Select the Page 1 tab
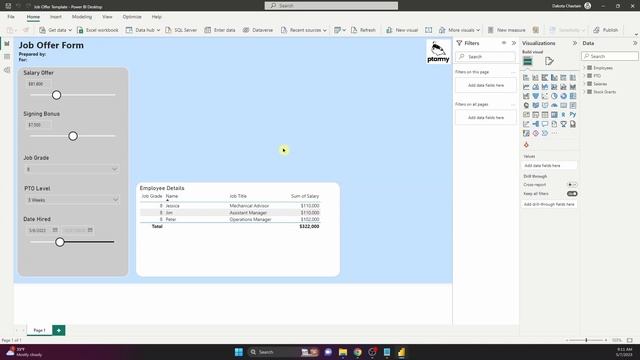 [x=39, y=330]
